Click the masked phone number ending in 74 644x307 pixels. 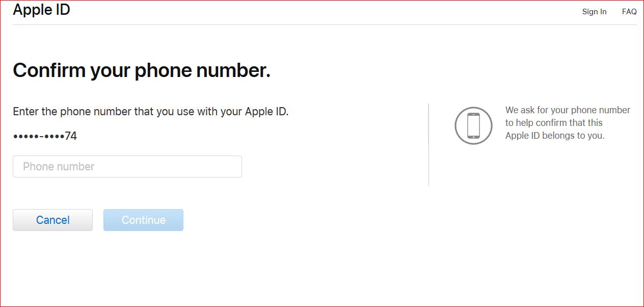(x=45, y=136)
